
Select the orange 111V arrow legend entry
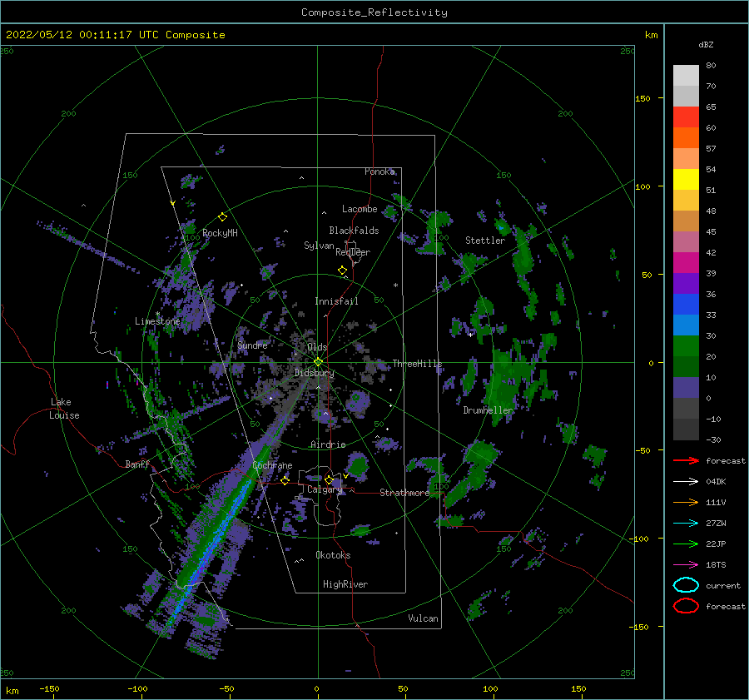click(686, 502)
